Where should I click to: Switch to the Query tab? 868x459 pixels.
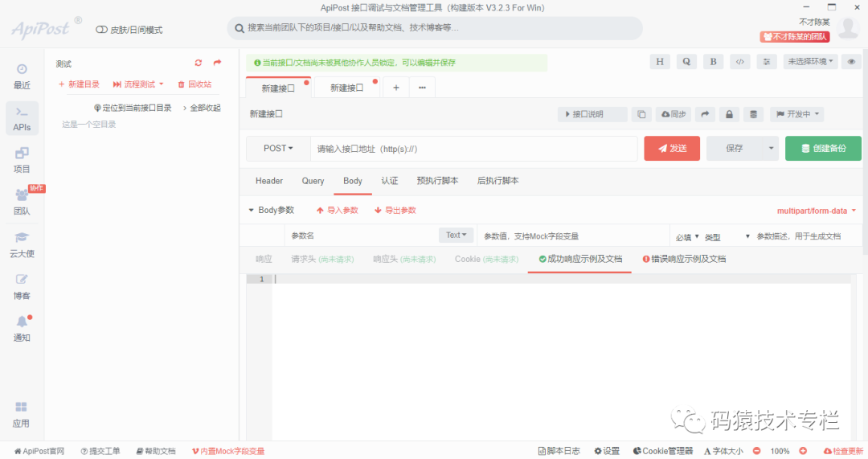(x=313, y=181)
